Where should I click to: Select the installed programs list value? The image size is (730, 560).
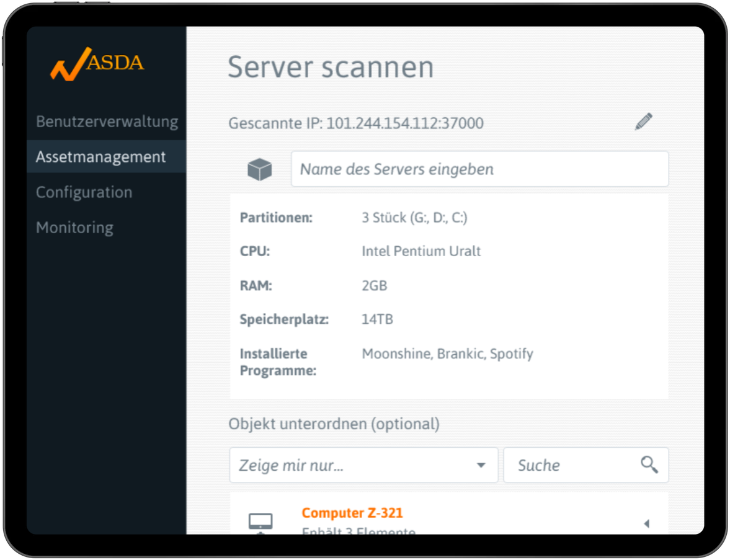[x=447, y=354]
